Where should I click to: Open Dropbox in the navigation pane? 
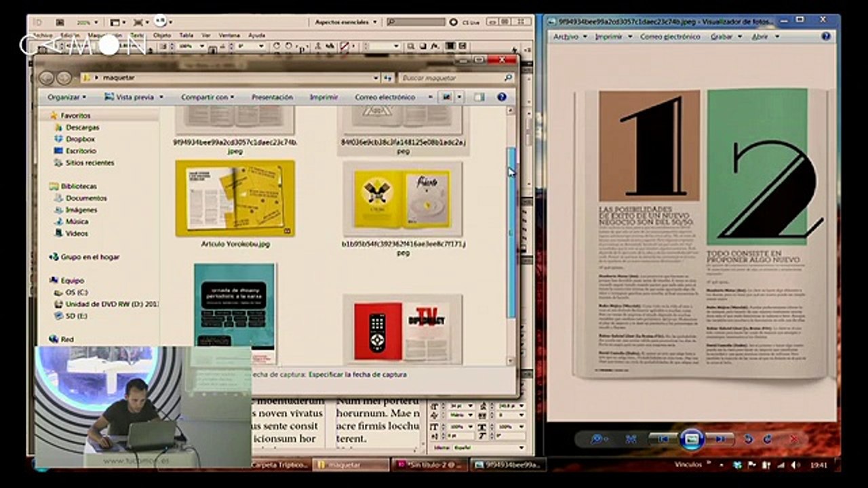pos(80,139)
